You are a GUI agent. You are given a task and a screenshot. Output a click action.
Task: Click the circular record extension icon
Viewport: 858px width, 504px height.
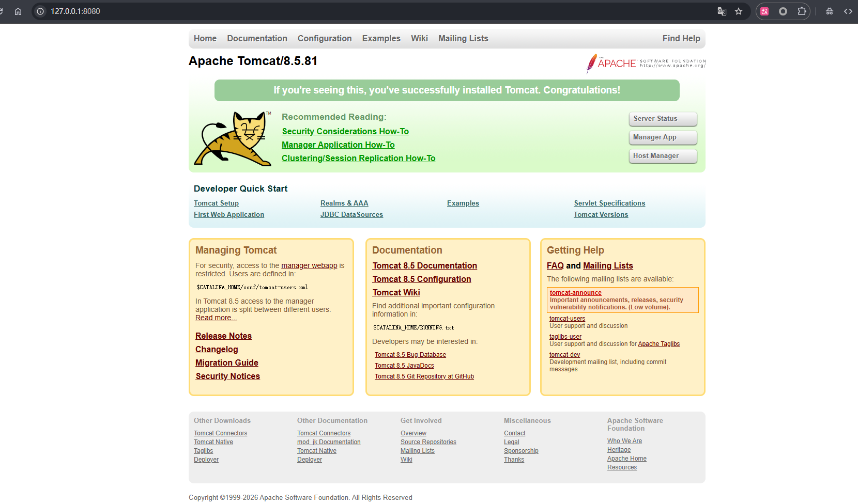(x=783, y=11)
